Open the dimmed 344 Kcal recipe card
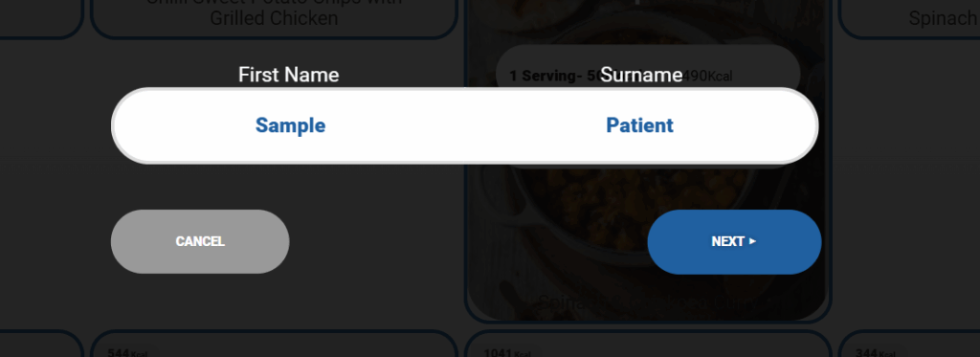980x357 pixels. click(x=909, y=344)
